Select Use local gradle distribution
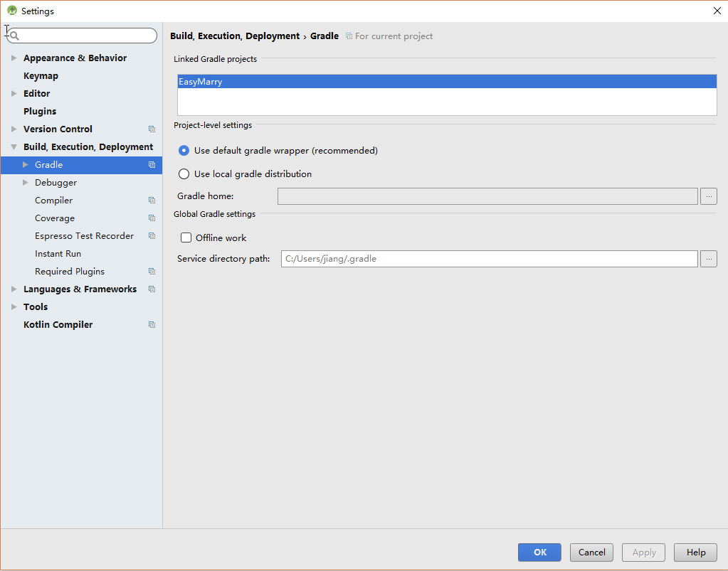Image resolution: width=728 pixels, height=571 pixels. [x=184, y=174]
